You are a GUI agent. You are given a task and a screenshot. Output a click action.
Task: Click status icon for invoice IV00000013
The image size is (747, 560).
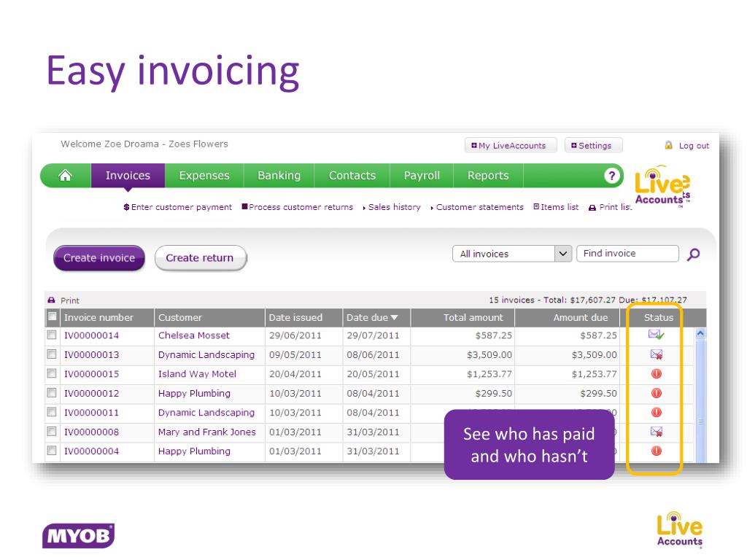coord(656,354)
